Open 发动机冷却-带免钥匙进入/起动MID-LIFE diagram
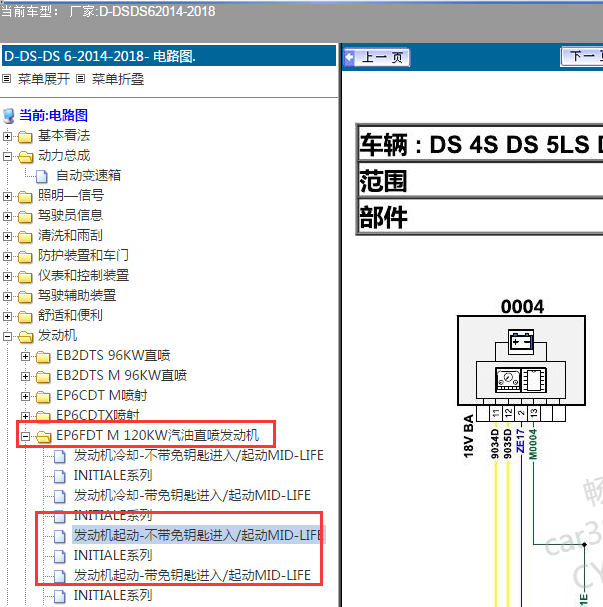Viewport: 603px width, 607px height. 192,496
